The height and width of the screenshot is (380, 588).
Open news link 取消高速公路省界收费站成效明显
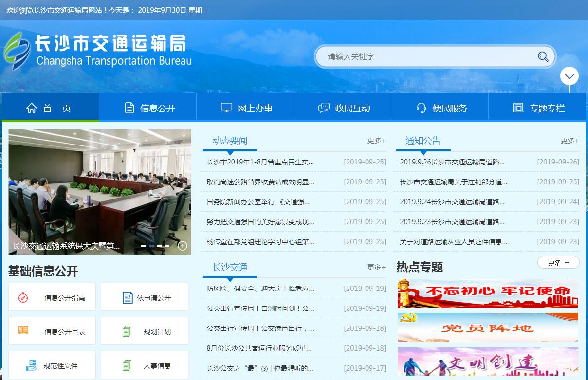click(260, 182)
